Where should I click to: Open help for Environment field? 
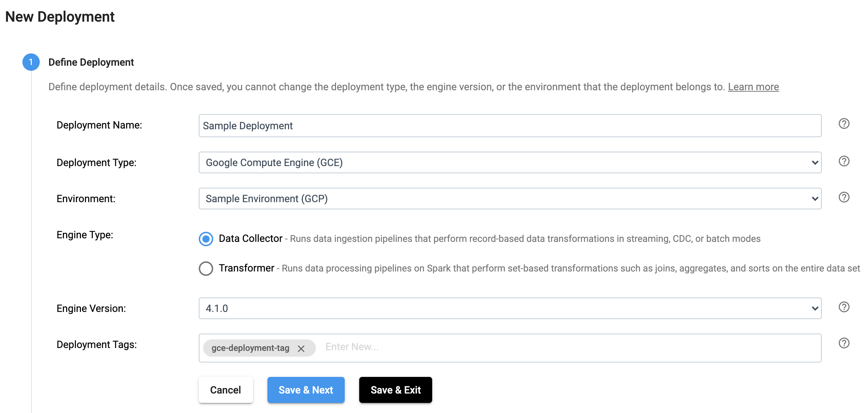point(845,197)
